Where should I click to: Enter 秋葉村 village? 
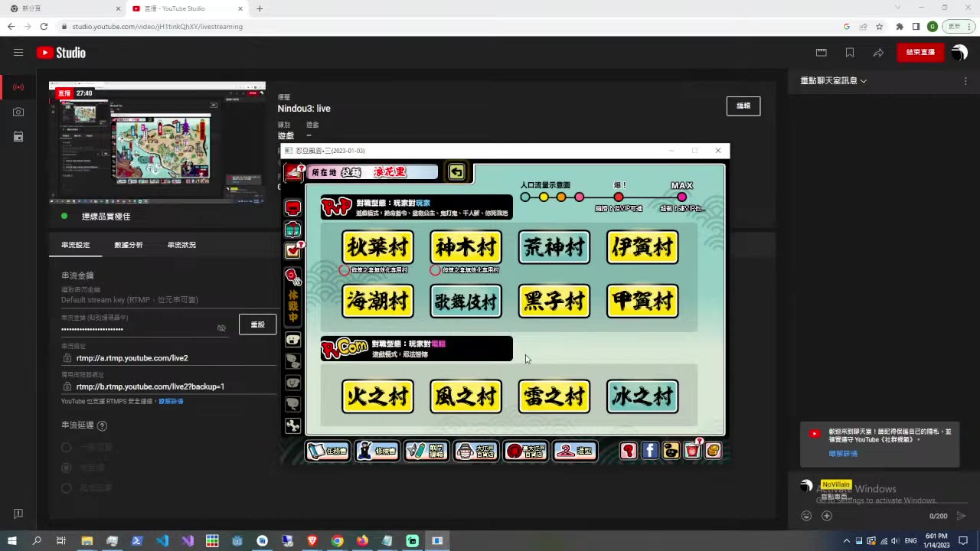(x=377, y=247)
